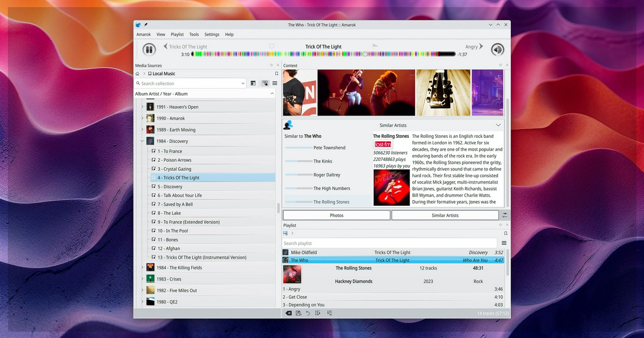Click the Rolling Stones Live Licks cover thumbnail
Viewport: 644px width, 338px height.
tap(391, 187)
